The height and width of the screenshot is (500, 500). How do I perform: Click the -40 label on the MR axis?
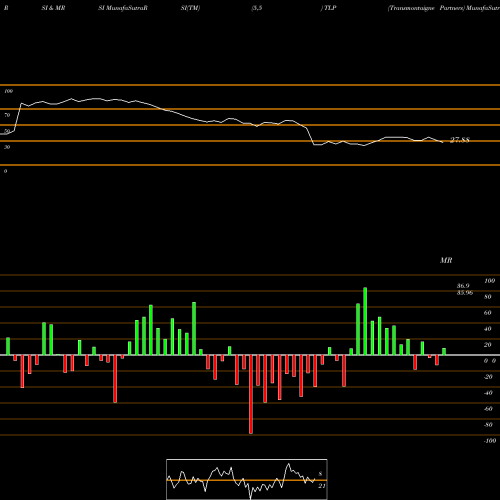click(488, 393)
